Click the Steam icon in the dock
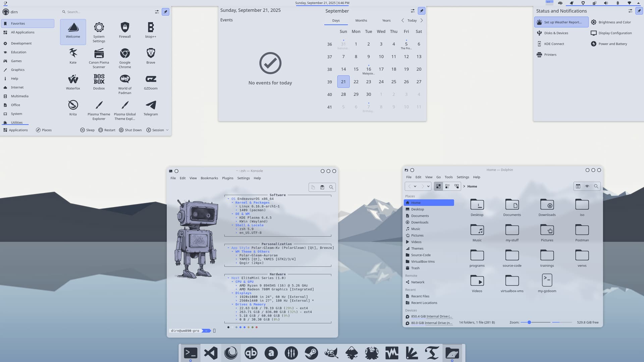This screenshot has height=362, width=644. click(x=311, y=353)
